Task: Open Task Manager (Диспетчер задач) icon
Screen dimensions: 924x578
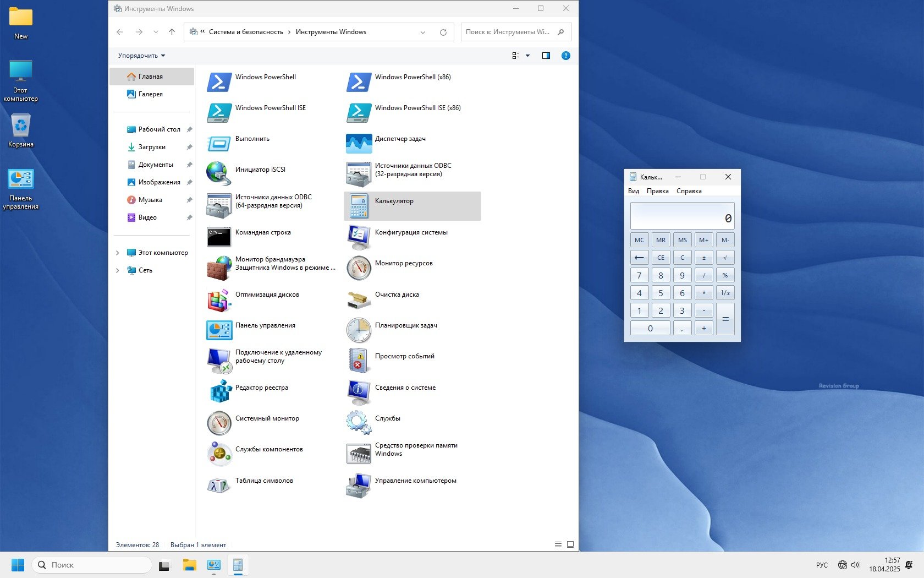Action: pyautogui.click(x=359, y=143)
